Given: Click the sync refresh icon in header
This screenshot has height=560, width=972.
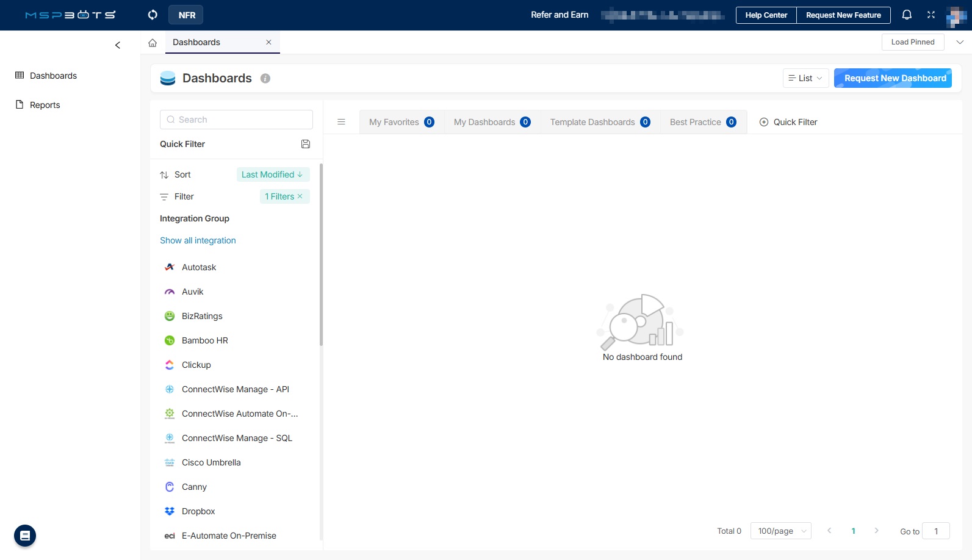Looking at the screenshot, I should [153, 15].
